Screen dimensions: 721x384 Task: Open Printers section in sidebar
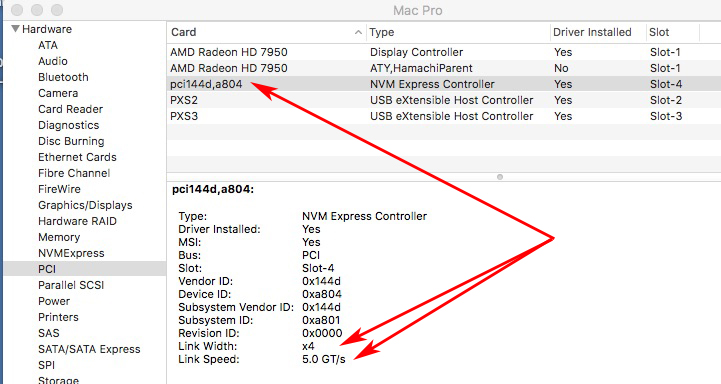[58, 317]
